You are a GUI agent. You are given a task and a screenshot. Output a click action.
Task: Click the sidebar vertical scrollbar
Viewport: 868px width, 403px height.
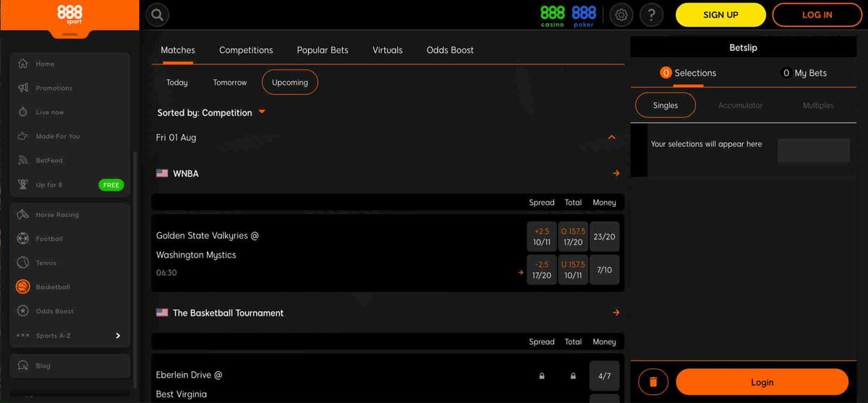(135, 268)
